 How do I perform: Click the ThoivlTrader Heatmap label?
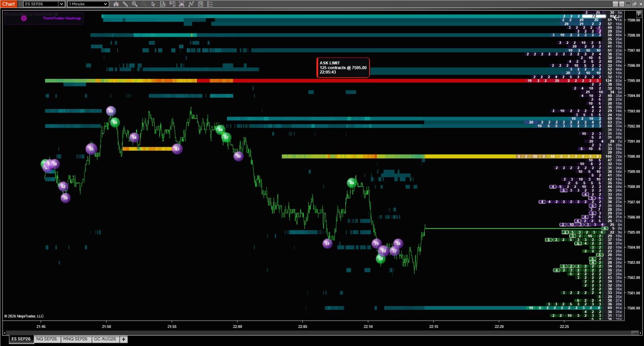click(62, 18)
